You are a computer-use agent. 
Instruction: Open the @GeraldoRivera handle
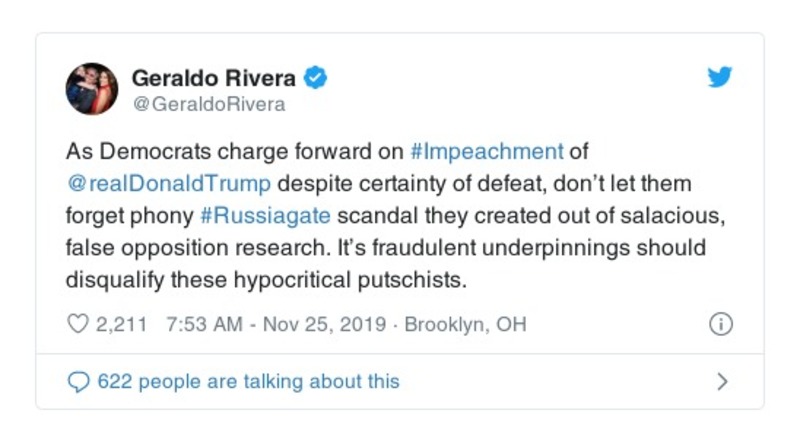[208, 104]
